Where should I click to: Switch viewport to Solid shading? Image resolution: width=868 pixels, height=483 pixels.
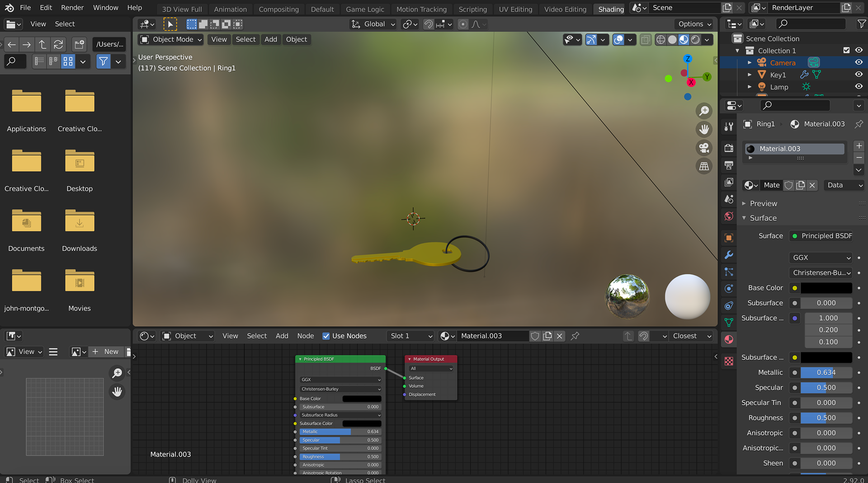672,40
